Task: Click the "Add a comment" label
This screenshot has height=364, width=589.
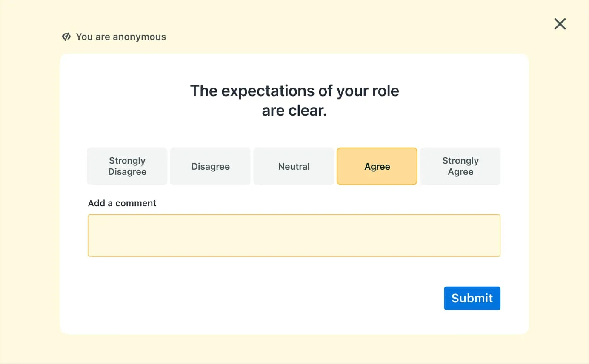Action: click(122, 203)
